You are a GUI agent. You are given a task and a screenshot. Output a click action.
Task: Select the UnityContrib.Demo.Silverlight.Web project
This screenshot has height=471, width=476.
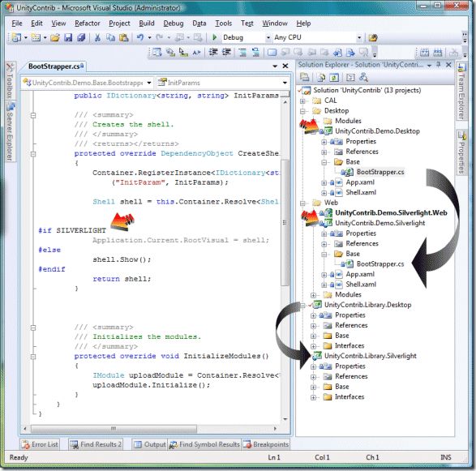point(391,213)
